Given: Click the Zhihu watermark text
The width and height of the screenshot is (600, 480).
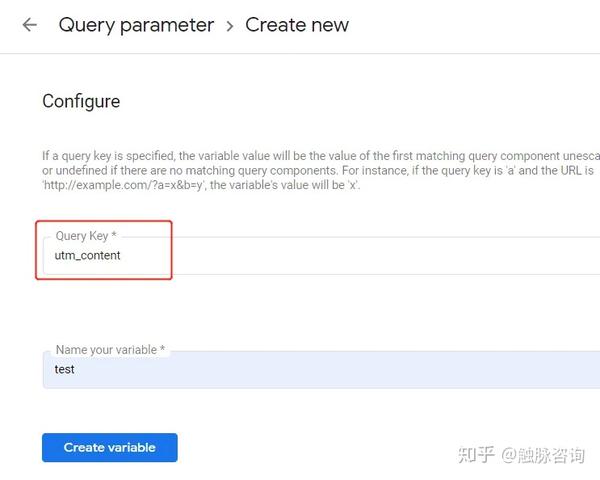Looking at the screenshot, I should click(521, 455).
